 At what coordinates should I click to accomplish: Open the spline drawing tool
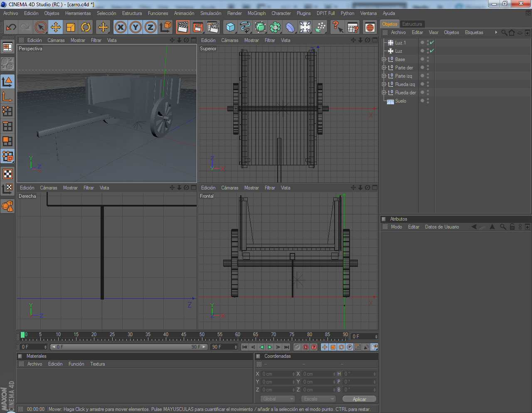[245, 27]
